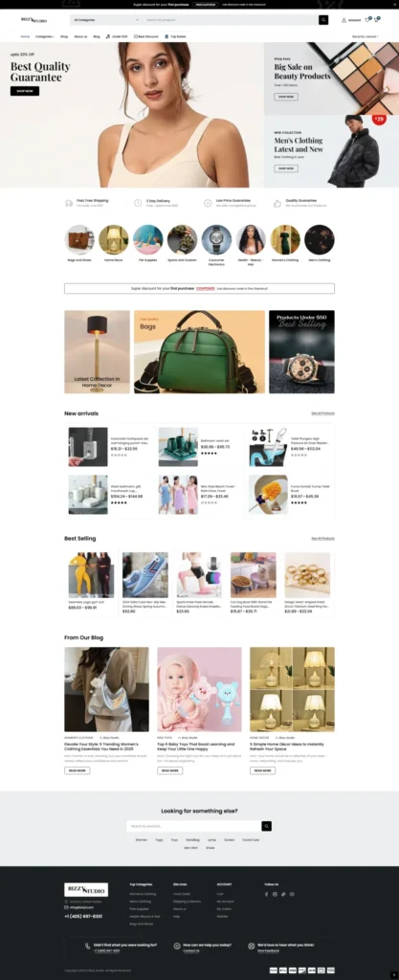Image resolution: width=399 pixels, height=980 pixels.
Task: Select the Consumer Electronics category circle
Action: coord(216,240)
